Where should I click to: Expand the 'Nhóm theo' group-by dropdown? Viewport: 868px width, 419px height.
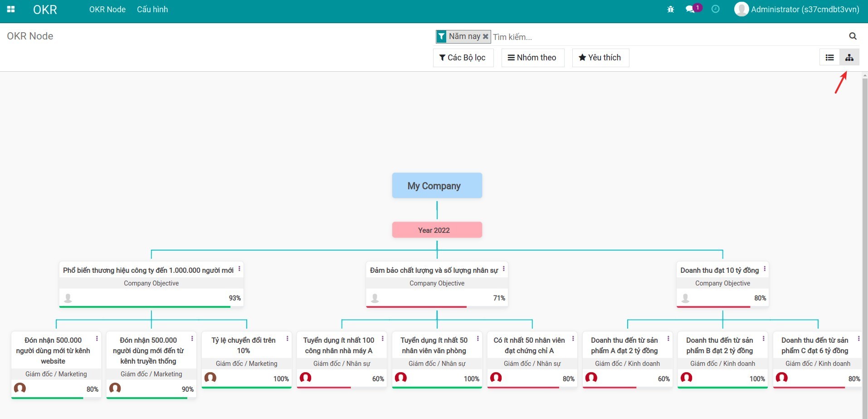[x=532, y=58]
